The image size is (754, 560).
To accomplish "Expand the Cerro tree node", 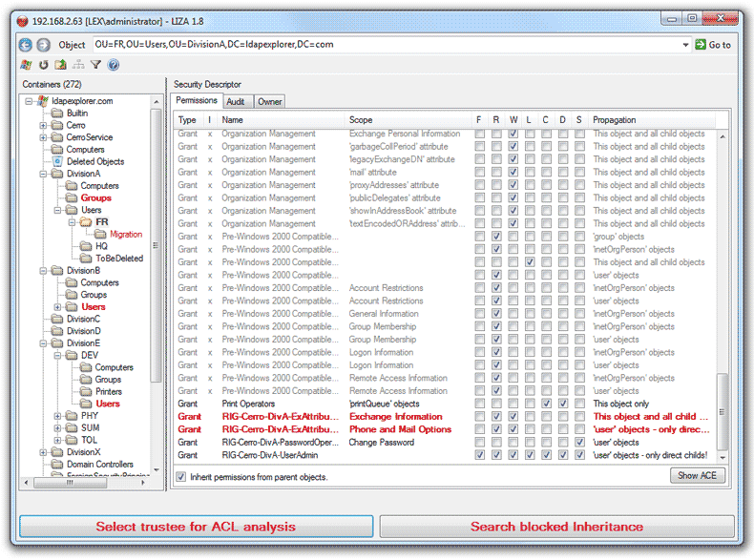I will [43, 125].
